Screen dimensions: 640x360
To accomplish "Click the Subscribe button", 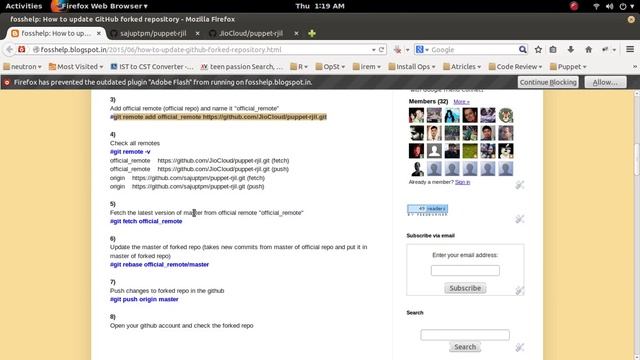I will [x=465, y=288].
